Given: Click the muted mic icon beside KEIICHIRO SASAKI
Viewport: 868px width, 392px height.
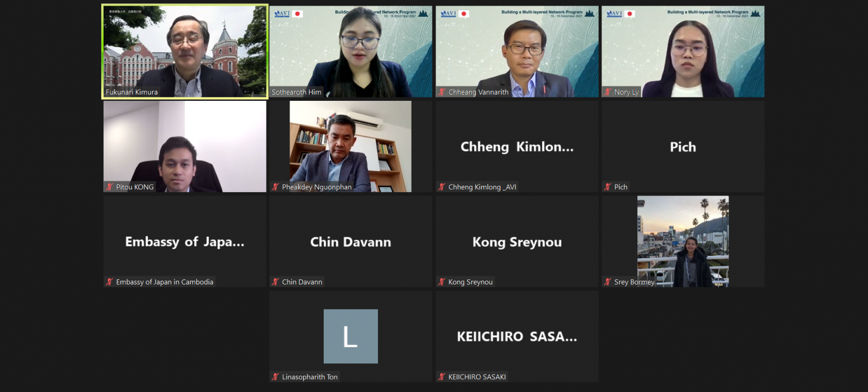Looking at the screenshot, I should coord(442,377).
